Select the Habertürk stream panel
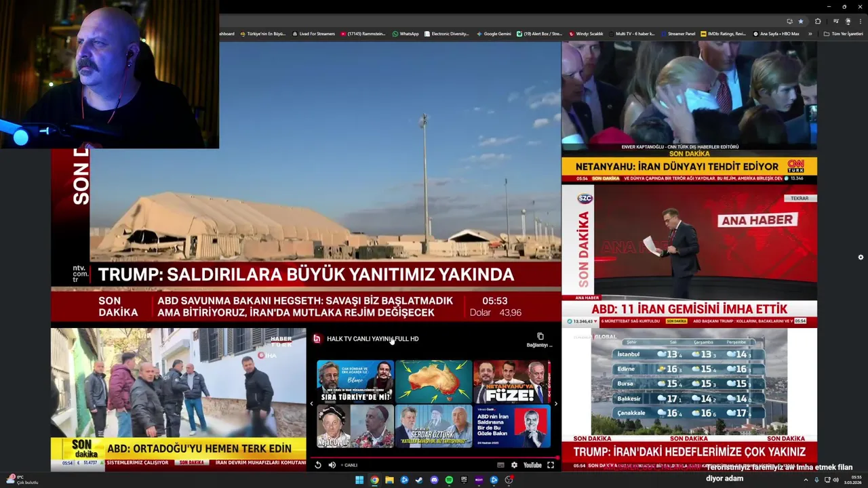 coord(178,399)
